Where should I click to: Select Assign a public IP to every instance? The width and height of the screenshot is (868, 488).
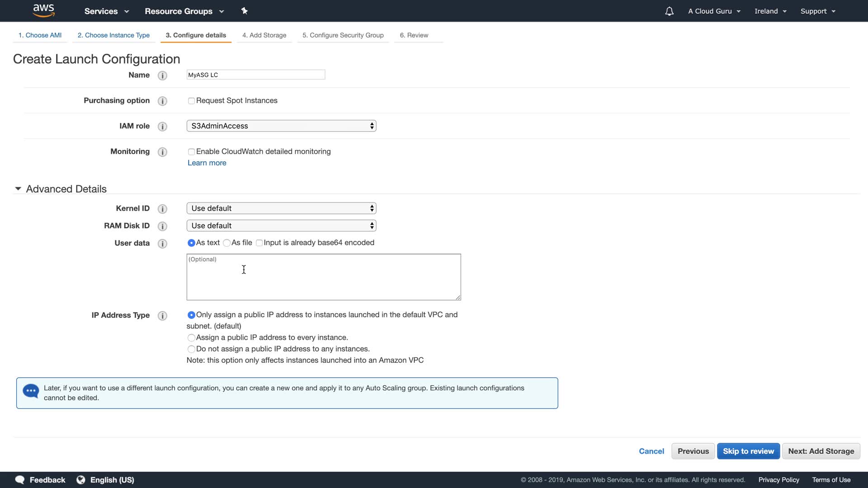click(191, 338)
